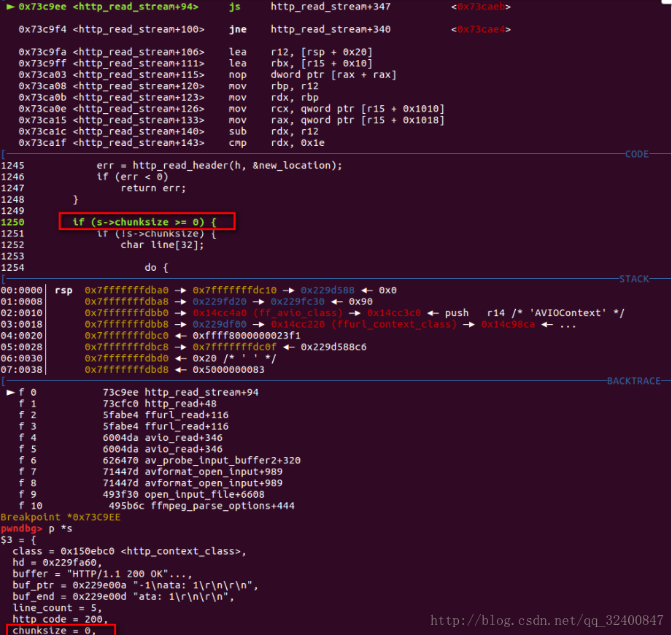Viewport: 672px width, 635px height.
Task: Click the CODE section header label
Action: (637, 154)
